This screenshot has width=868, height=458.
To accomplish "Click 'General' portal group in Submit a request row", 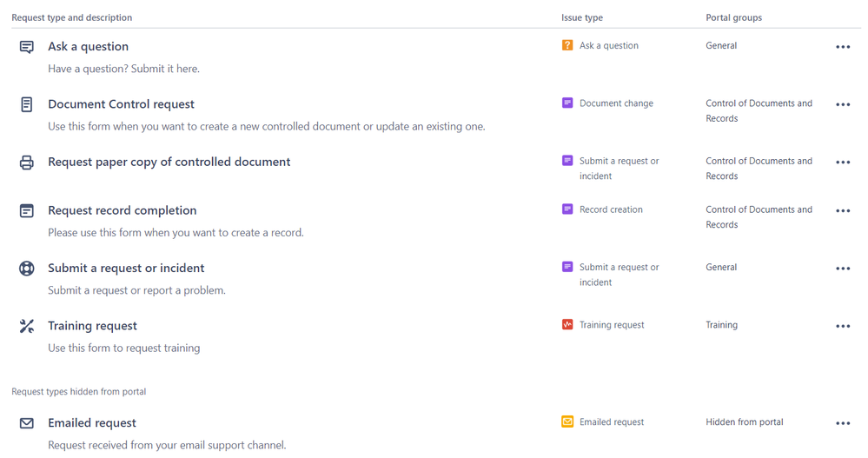I will click(x=721, y=267).
